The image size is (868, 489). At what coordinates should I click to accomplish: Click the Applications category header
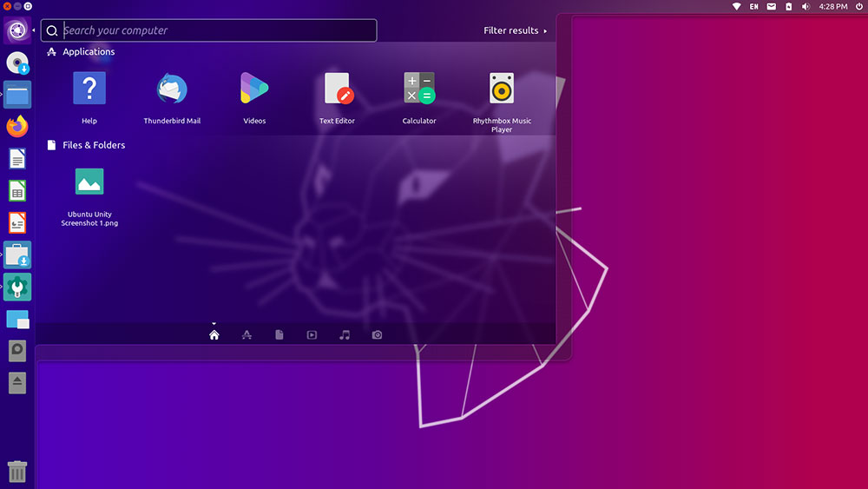[x=81, y=51]
